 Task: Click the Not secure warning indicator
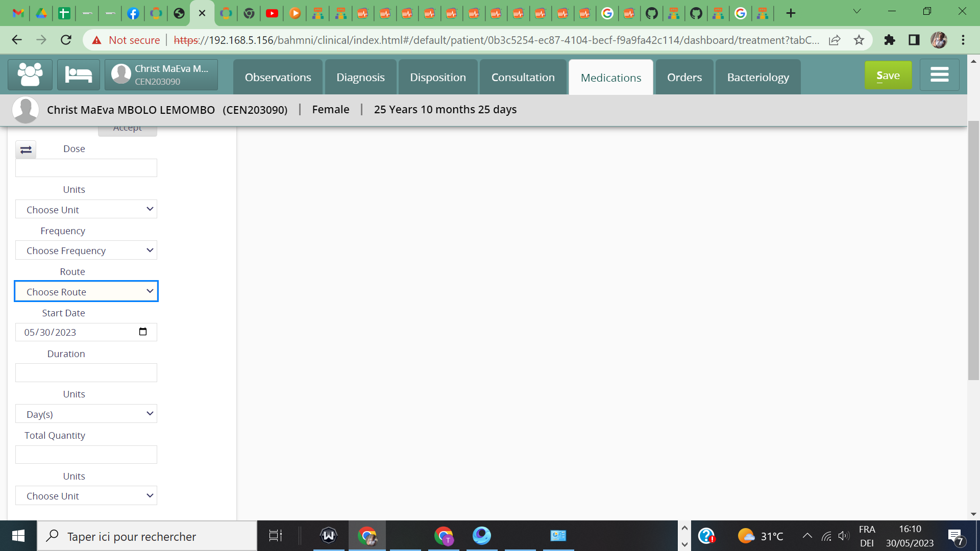(x=126, y=40)
